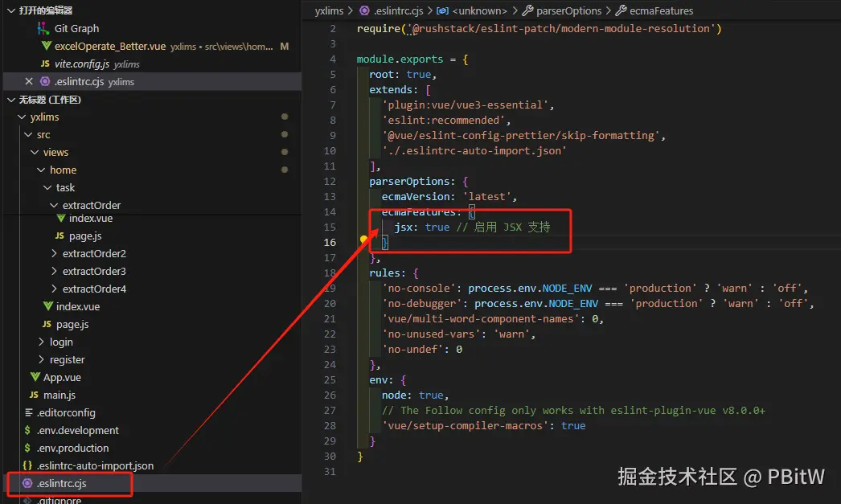Open .editorconfig file
Image resolution: width=841 pixels, height=504 pixels.
point(66,413)
